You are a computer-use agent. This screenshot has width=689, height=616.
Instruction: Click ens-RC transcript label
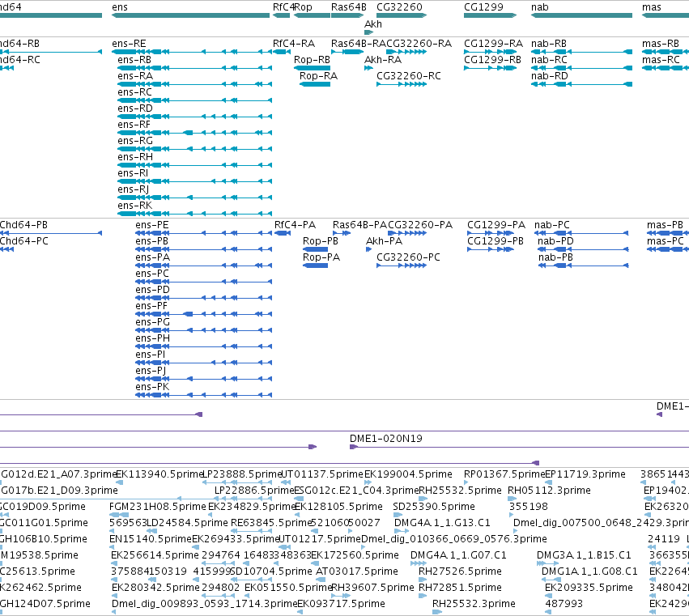(x=135, y=92)
